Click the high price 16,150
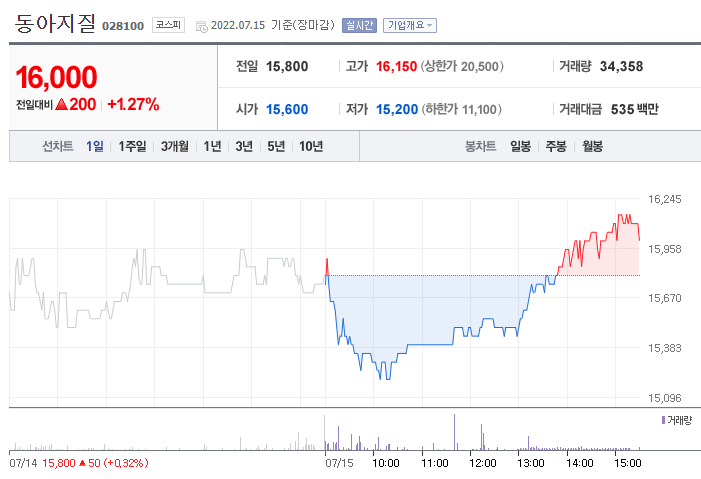701x479 pixels. point(396,67)
